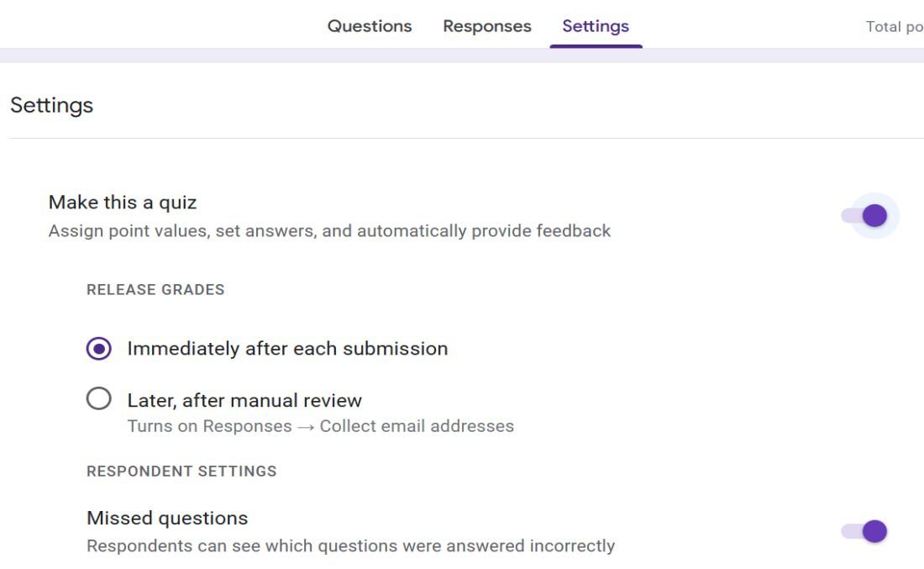Click the 'Make this a quiz' title text
This screenshot has width=924, height=569.
[123, 203]
